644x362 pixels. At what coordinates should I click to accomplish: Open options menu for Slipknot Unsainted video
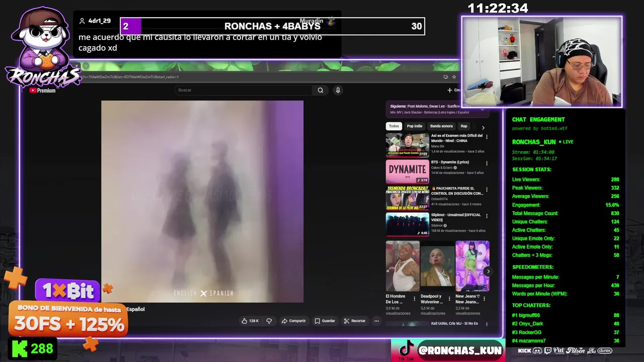tap(487, 216)
